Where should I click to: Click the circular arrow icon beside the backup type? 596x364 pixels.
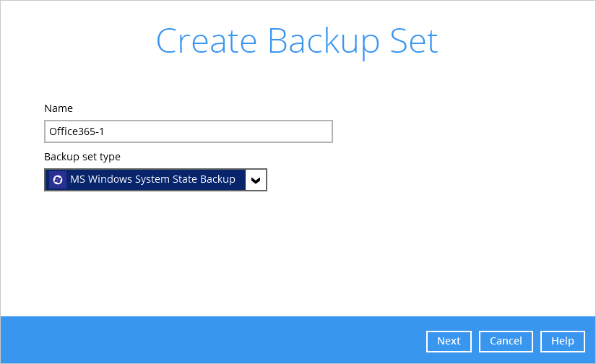[58, 180]
